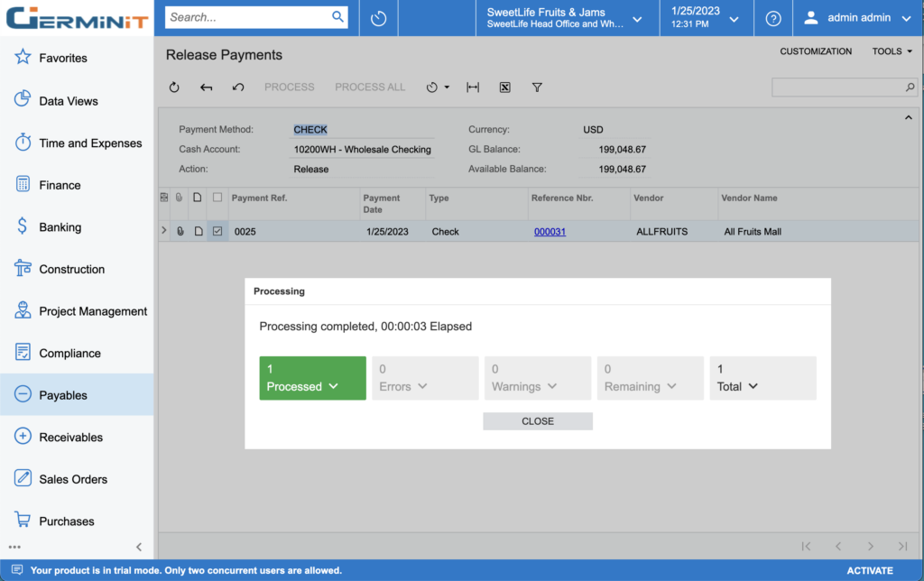Uncheck the selected row 0025 checkbox
Viewport: 924px width, 581px height.
coord(217,232)
